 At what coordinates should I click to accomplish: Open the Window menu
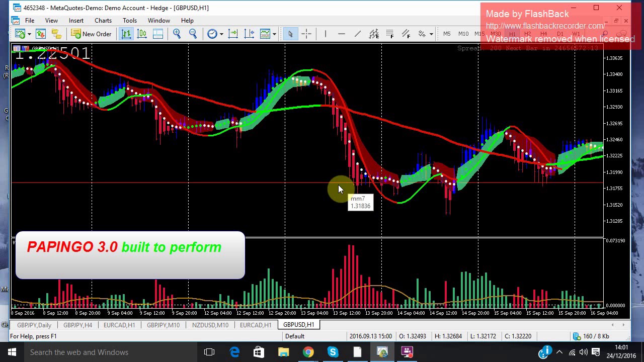(x=158, y=21)
